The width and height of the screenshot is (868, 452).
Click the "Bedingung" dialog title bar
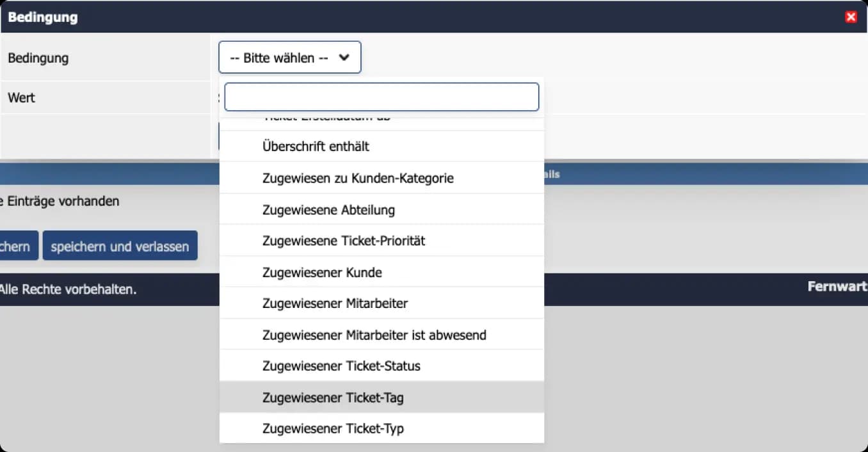click(x=384, y=17)
